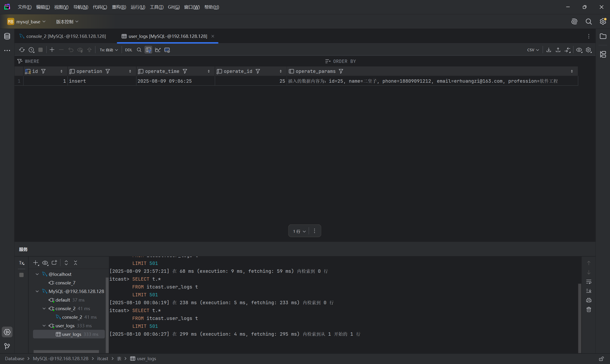Click the WHERE filter input field
Viewport: 610px width, 364px height.
(147, 61)
